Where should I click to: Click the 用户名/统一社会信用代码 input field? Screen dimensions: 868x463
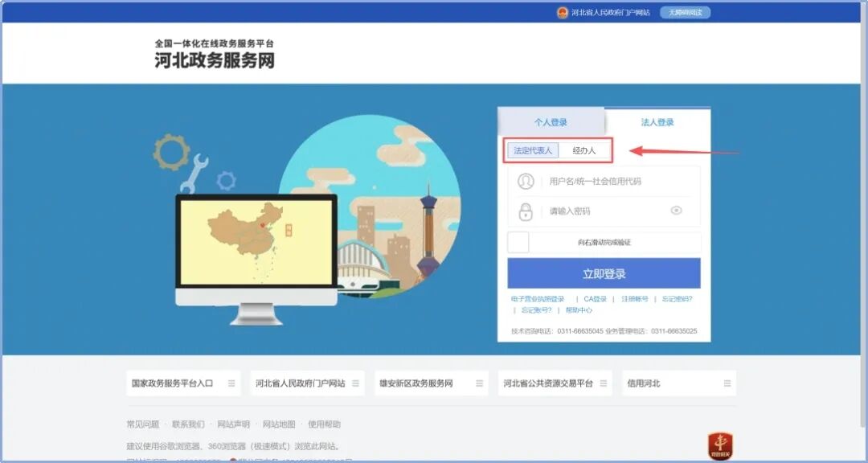point(604,181)
